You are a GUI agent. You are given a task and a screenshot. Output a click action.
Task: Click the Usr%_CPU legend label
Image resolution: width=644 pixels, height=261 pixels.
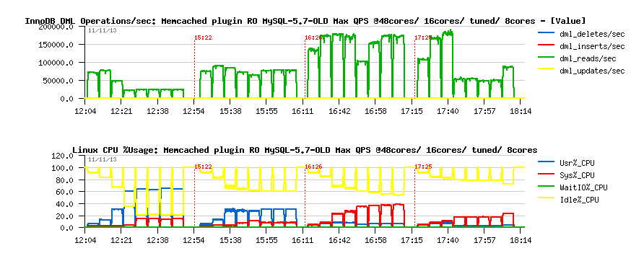[x=577, y=163]
